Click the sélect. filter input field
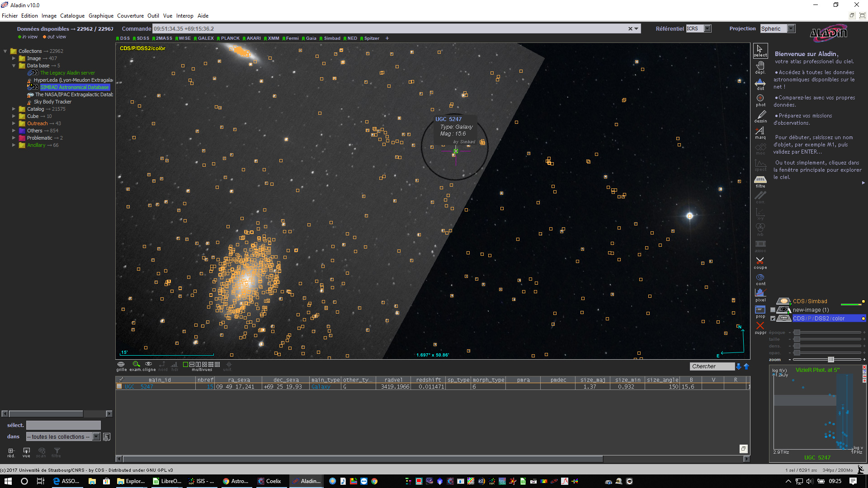The height and width of the screenshot is (488, 868). [63, 425]
